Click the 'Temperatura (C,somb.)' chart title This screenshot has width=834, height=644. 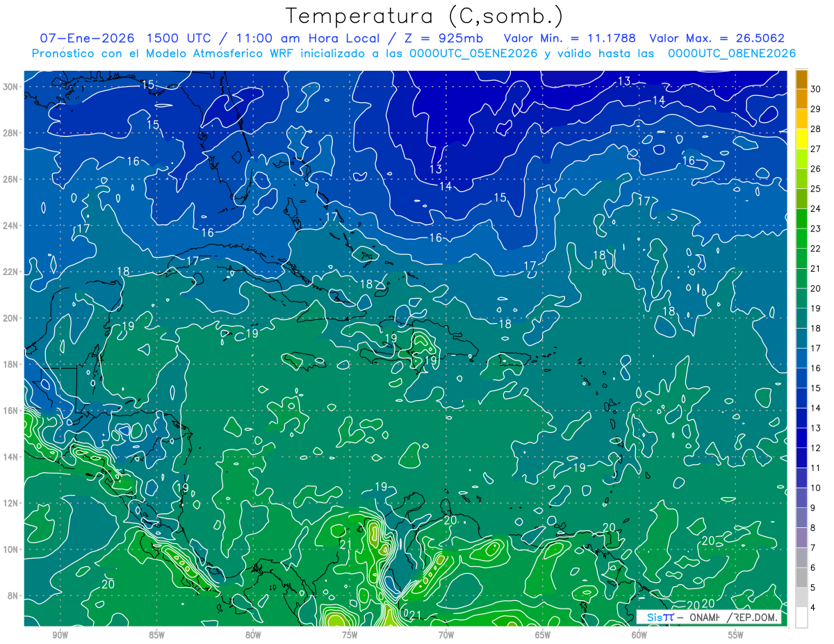[x=424, y=16]
